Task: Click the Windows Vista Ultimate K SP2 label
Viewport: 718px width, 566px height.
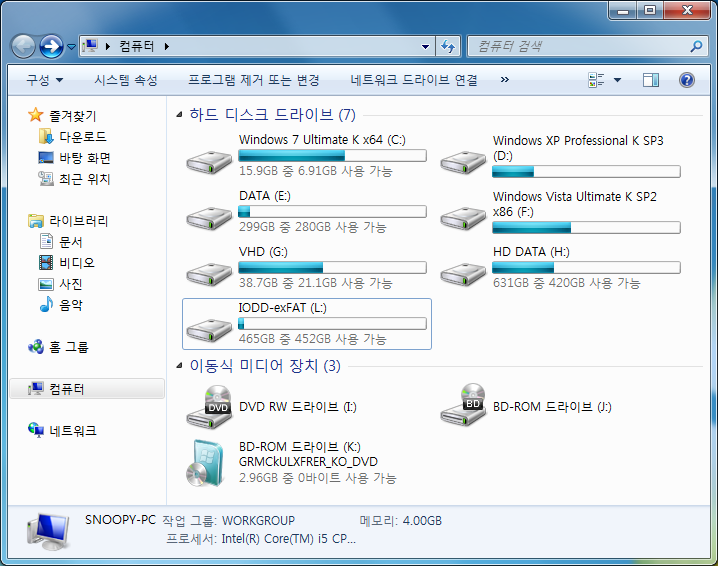Action: click(575, 204)
